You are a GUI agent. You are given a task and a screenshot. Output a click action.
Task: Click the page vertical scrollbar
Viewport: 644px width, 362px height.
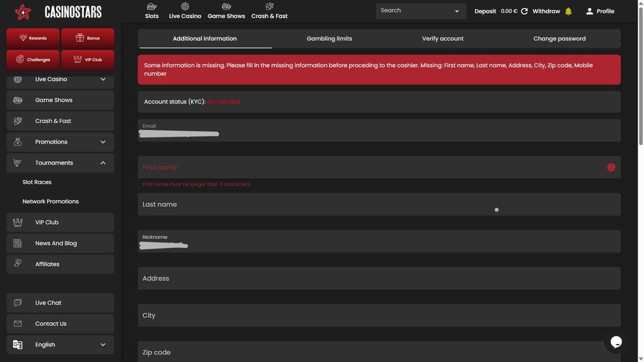click(641, 75)
